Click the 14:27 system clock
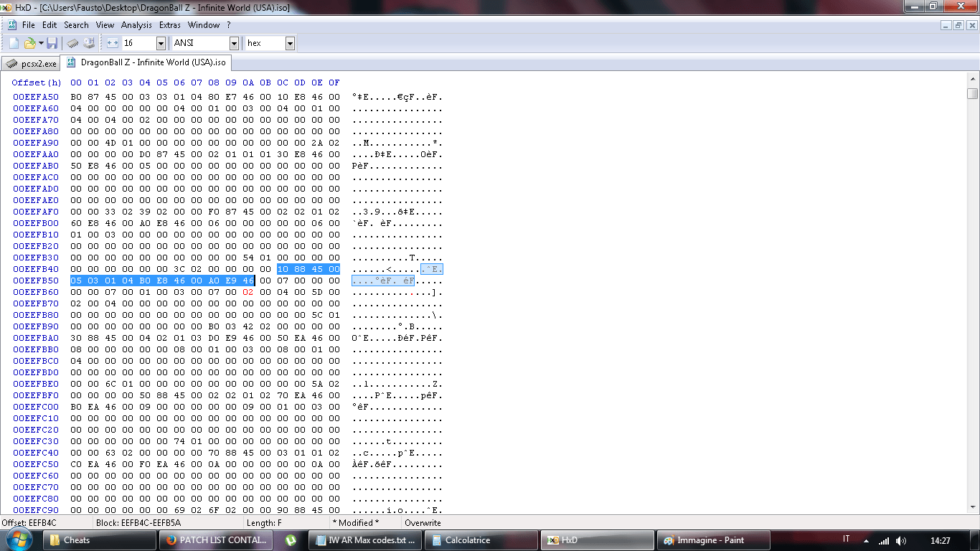980x551 pixels. coord(940,540)
